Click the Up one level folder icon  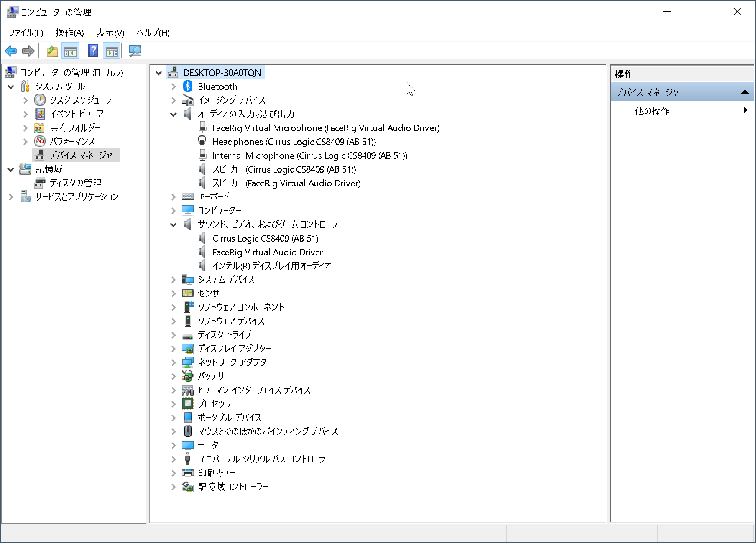point(52,51)
